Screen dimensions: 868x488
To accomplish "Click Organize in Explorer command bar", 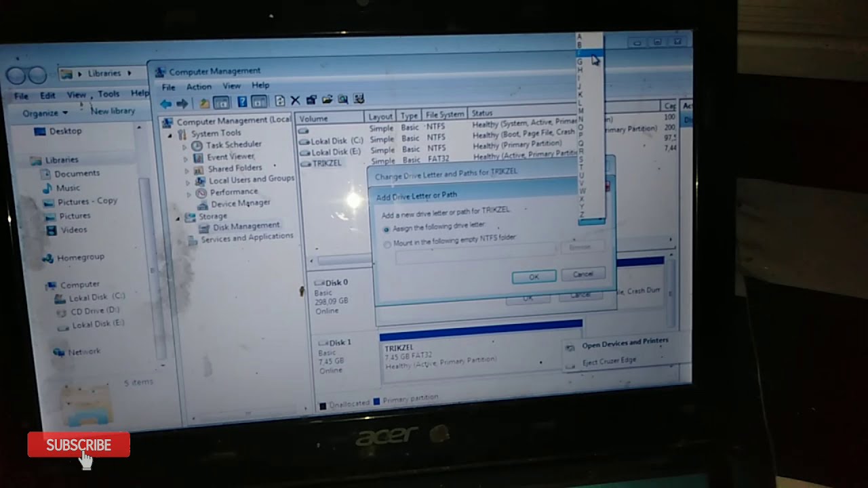I will pos(45,113).
